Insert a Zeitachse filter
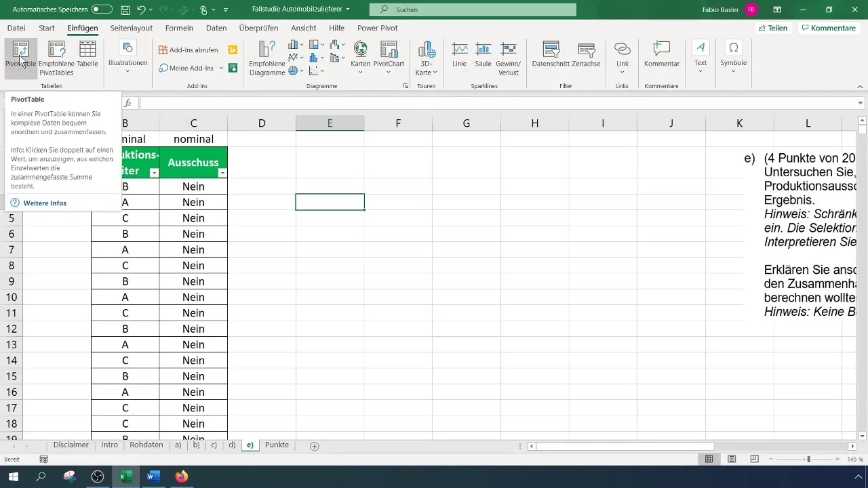This screenshot has height=488, width=868. point(586,54)
